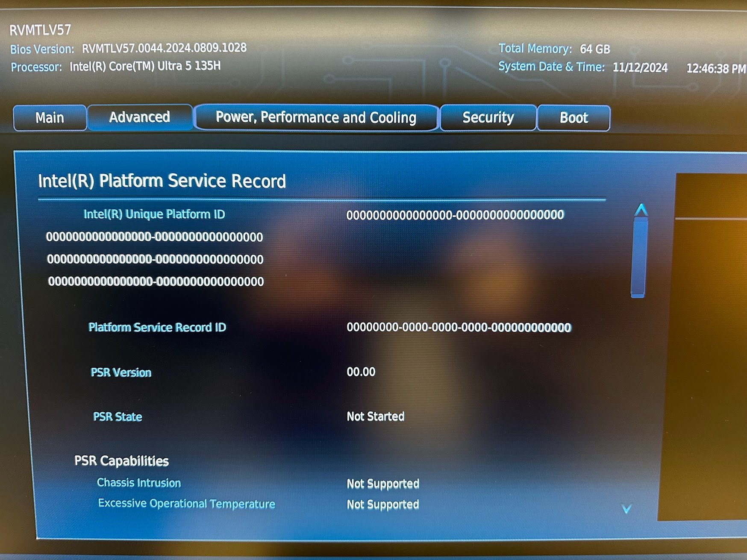
Task: Click the PSR Capabilities heading
Action: click(x=122, y=461)
